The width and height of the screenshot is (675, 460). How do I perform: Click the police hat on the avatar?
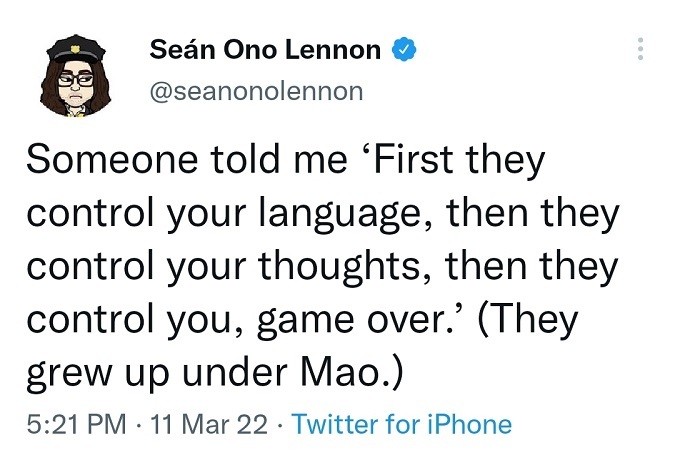(76, 49)
